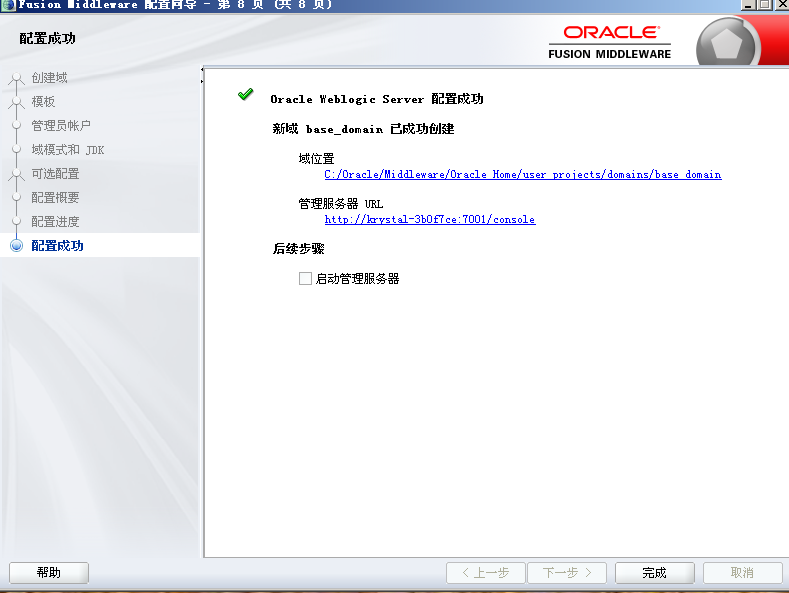Click the 完成 (Finish) button
Viewport: 789px width, 593px height.
coord(655,572)
